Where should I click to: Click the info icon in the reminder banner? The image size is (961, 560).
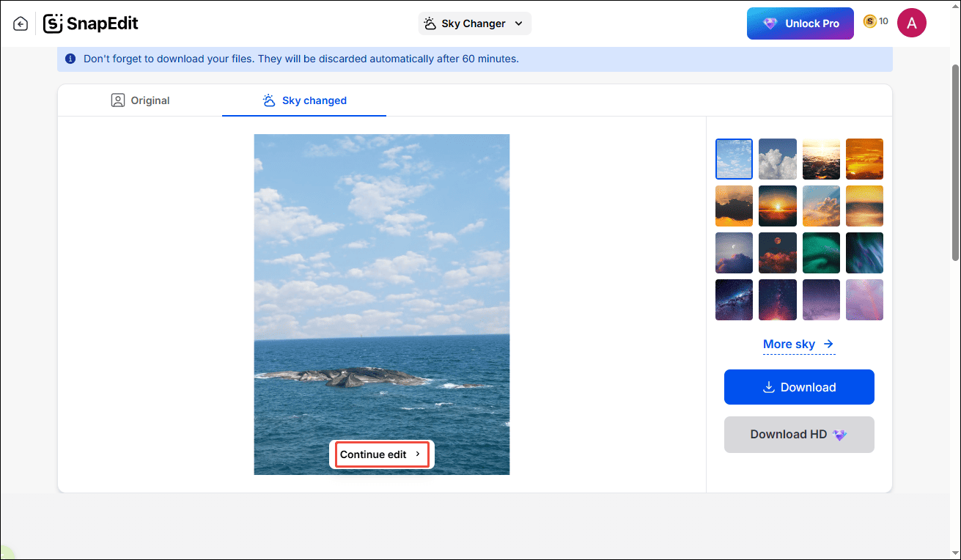point(70,59)
